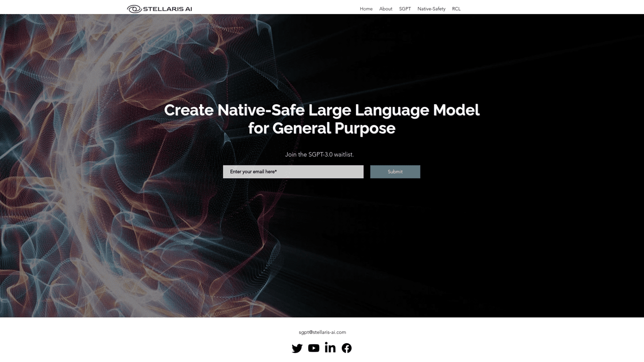Viewport: 644px width, 362px height.
Task: Click the 'Create Native-Safe Large Language Model' headline
Action: (322, 110)
